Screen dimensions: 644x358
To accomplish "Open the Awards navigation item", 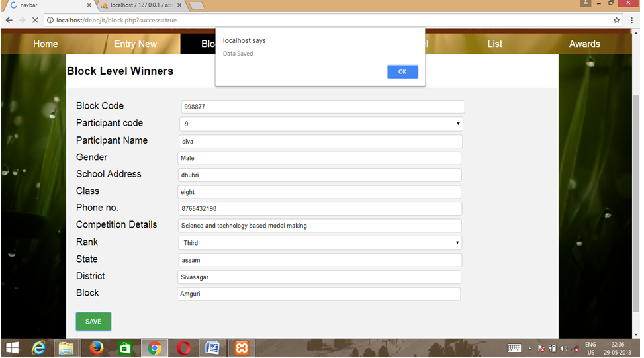I will click(584, 44).
